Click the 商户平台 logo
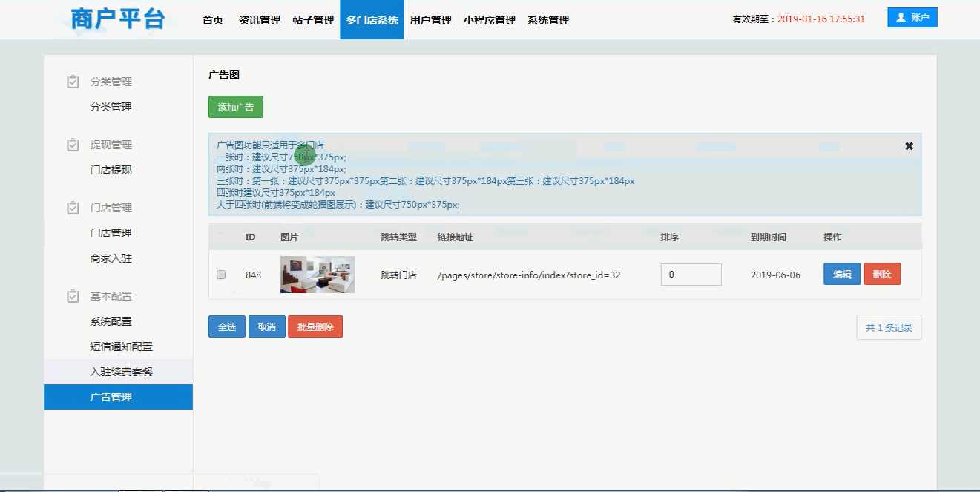 tap(118, 19)
